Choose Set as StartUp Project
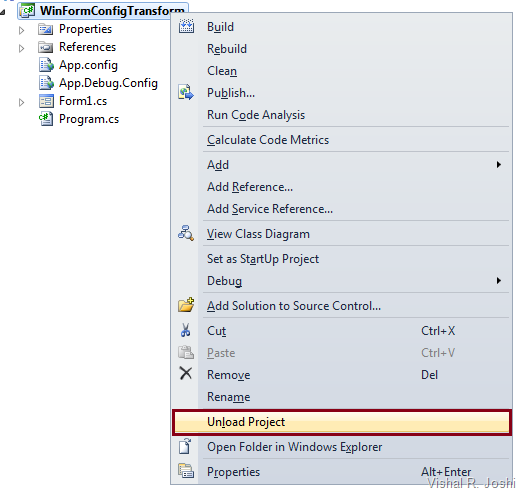 click(x=342, y=259)
